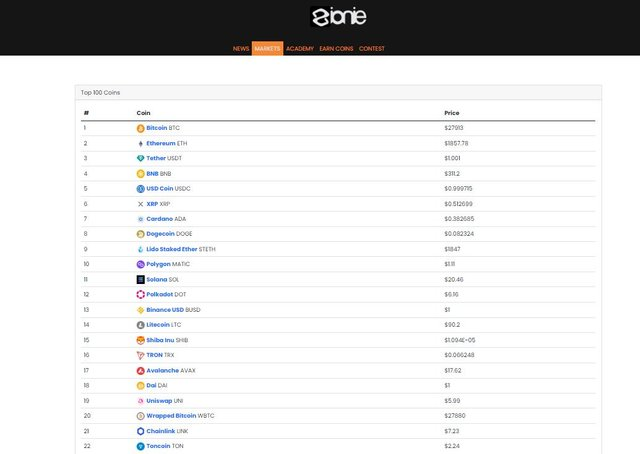Visit the CONTEST menu link

(x=372, y=49)
